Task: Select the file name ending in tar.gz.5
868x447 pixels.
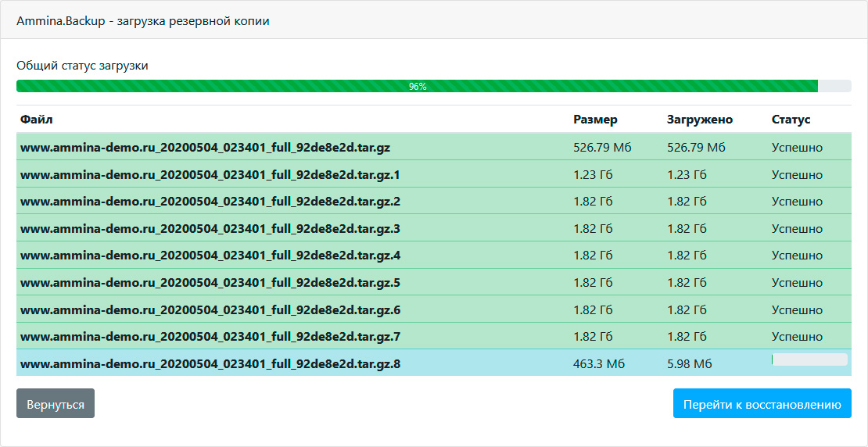Action: pyautogui.click(x=210, y=283)
